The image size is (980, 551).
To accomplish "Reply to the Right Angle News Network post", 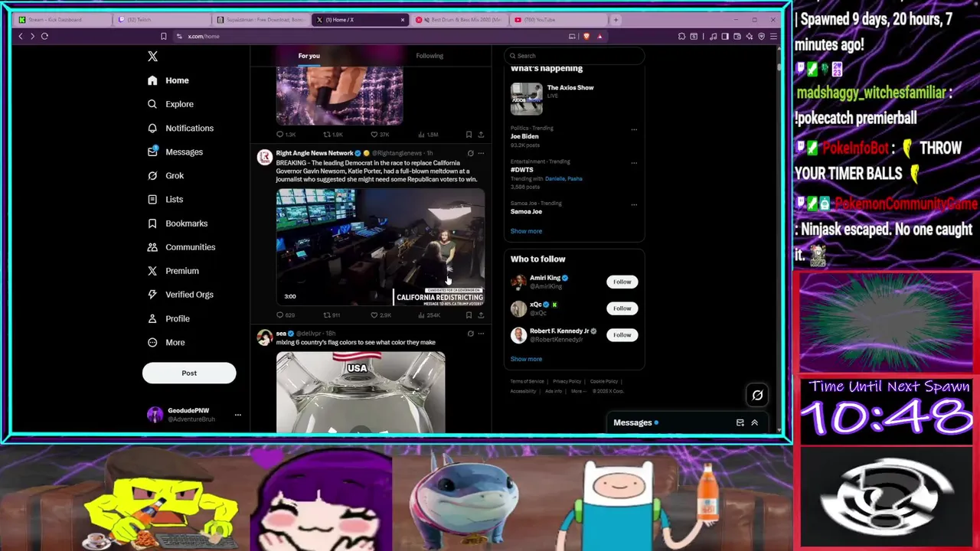I will pyautogui.click(x=285, y=315).
